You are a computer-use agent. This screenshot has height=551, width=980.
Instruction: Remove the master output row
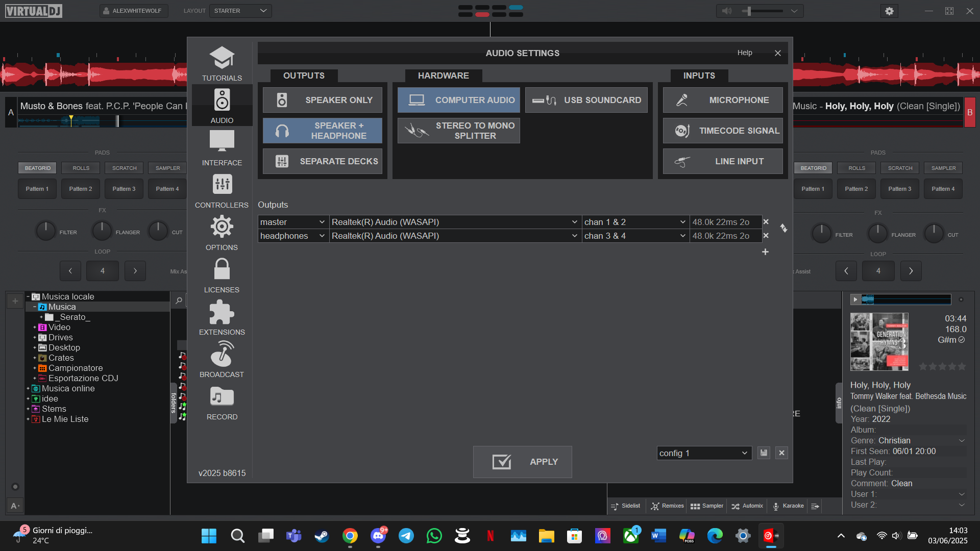click(x=766, y=222)
